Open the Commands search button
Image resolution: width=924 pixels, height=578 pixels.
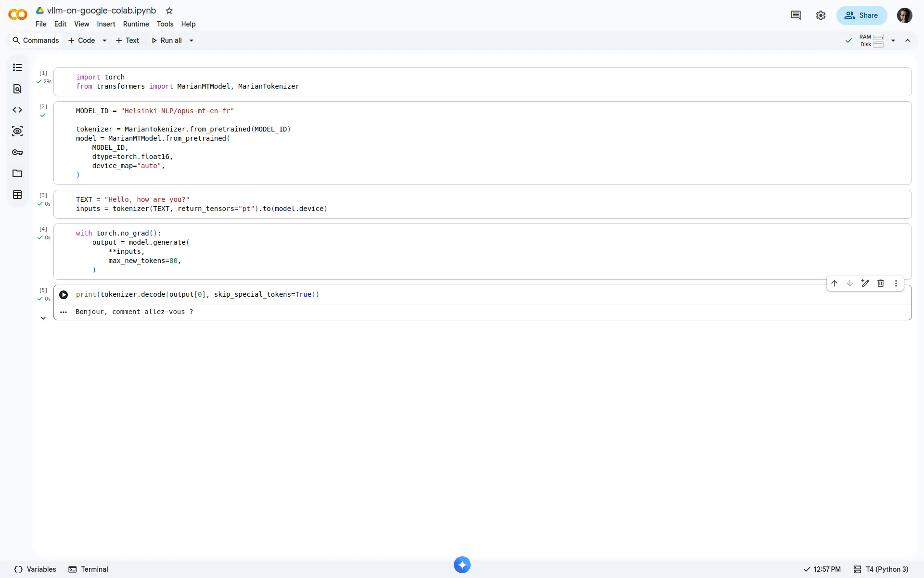point(36,40)
